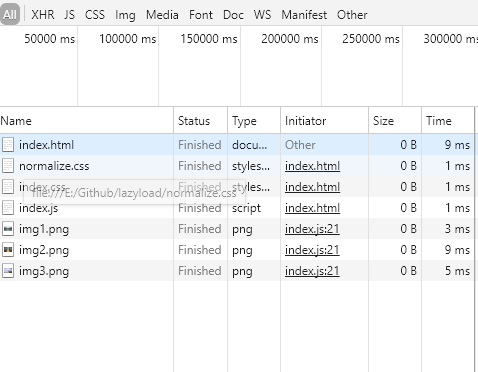Click the index.html document file icon
This screenshot has height=372, width=478.
pyautogui.click(x=8, y=145)
